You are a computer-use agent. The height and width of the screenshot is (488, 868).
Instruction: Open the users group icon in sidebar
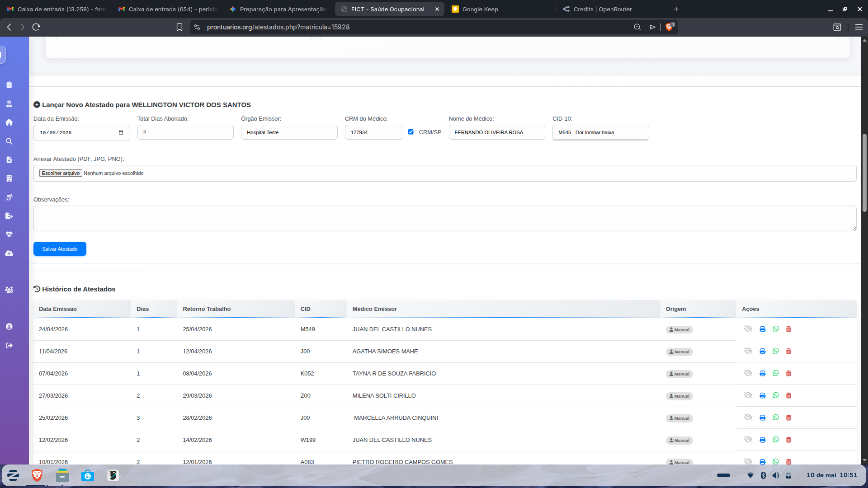(9, 290)
